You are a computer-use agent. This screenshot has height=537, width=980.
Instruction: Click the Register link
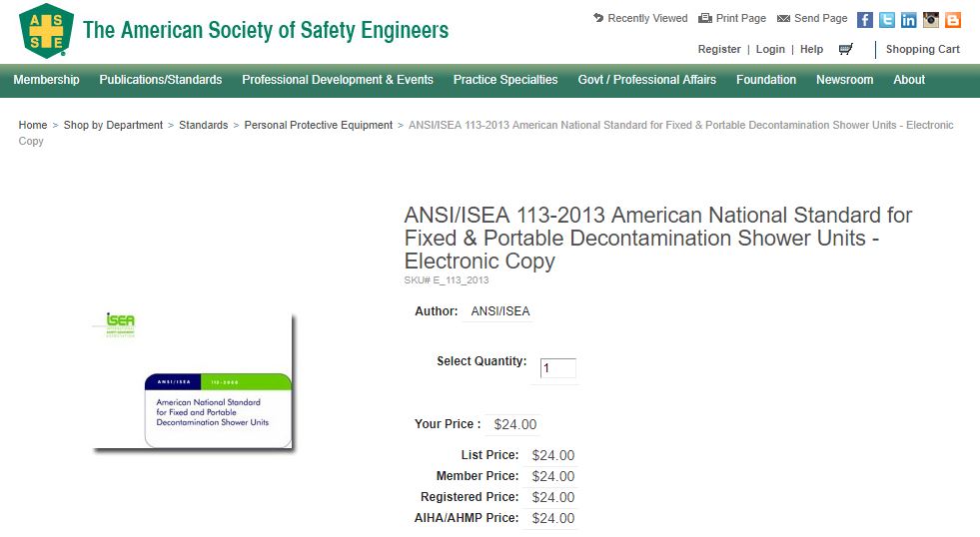point(719,49)
